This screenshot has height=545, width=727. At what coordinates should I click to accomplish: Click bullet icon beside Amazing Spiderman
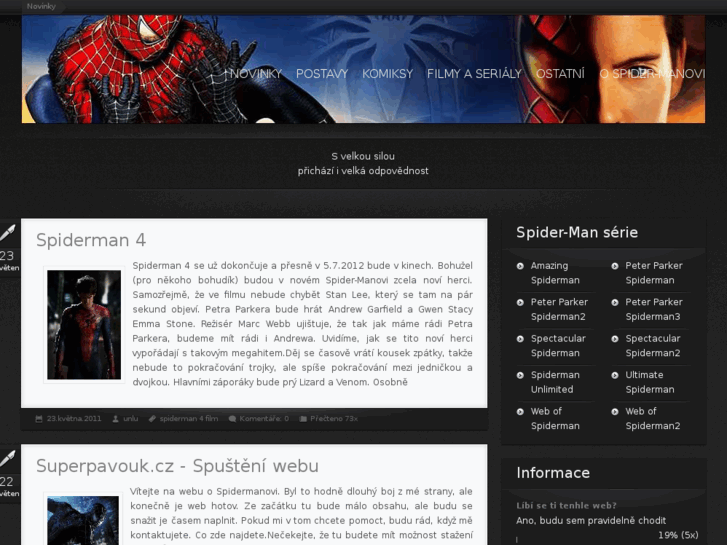point(520,266)
